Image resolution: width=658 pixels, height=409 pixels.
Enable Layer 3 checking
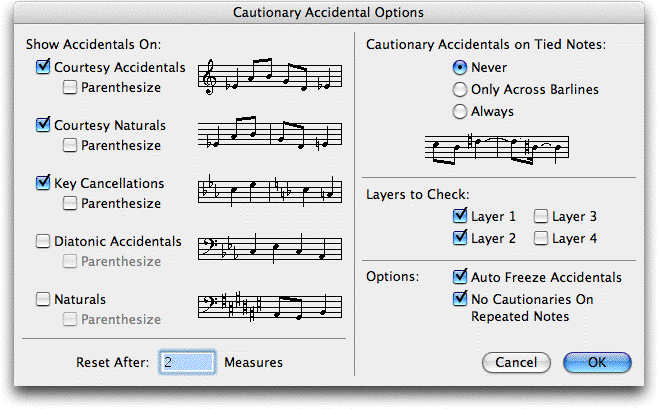pos(541,216)
